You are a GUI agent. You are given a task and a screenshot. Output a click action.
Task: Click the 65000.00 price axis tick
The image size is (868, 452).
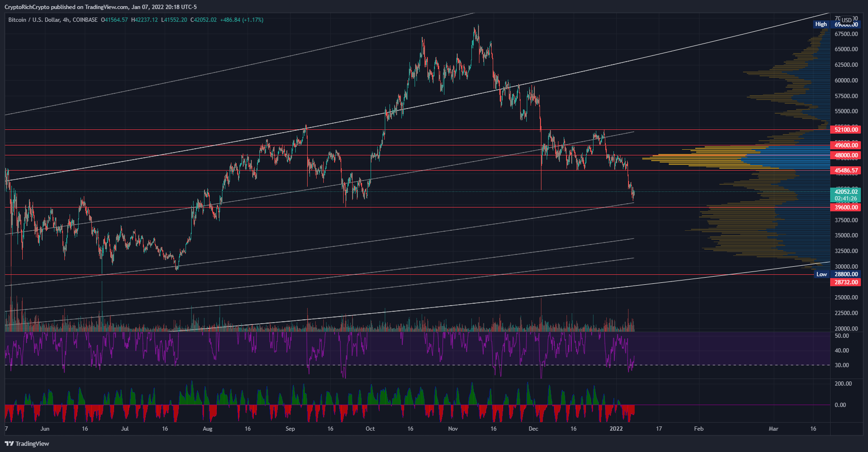(x=846, y=49)
